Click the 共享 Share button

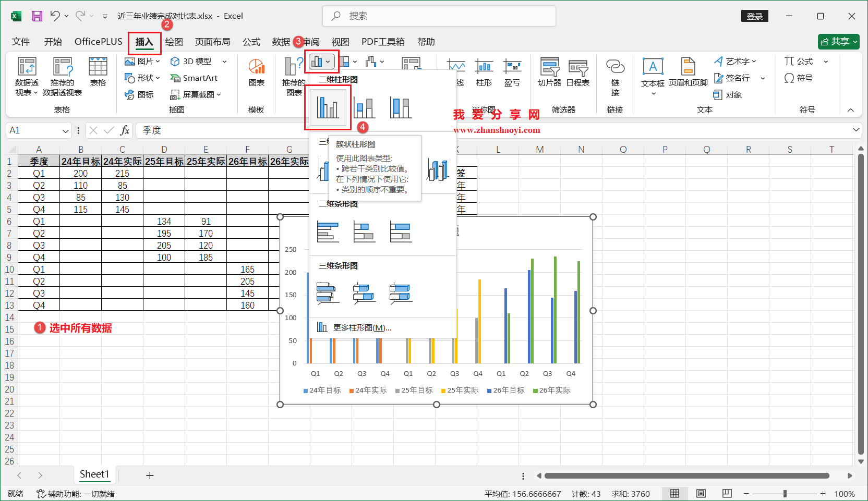tap(839, 42)
